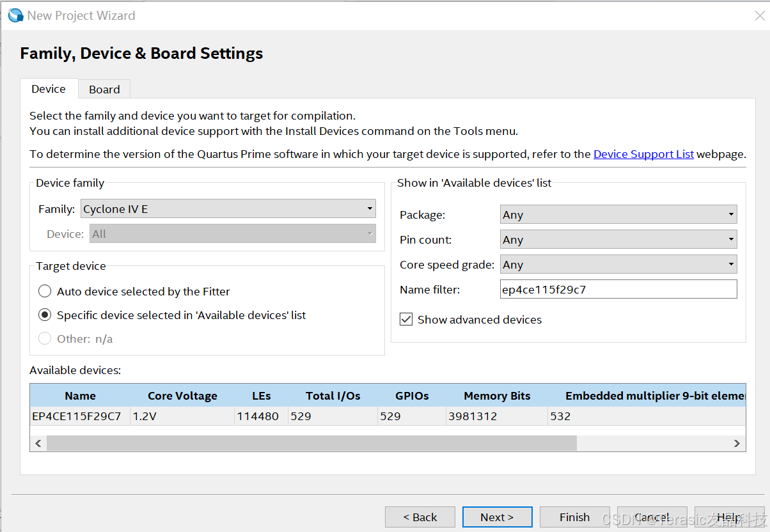Sort by the GPIOs column header

point(412,396)
